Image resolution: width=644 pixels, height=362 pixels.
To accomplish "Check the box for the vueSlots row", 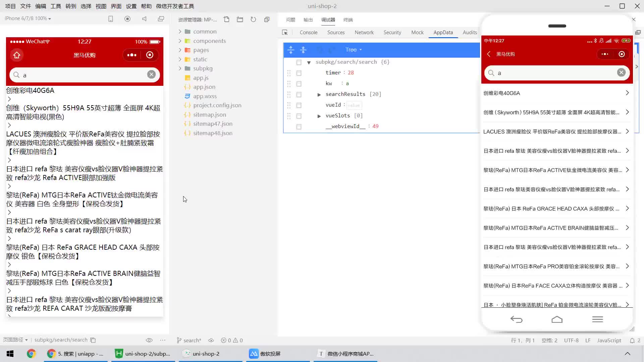I will coord(299,116).
